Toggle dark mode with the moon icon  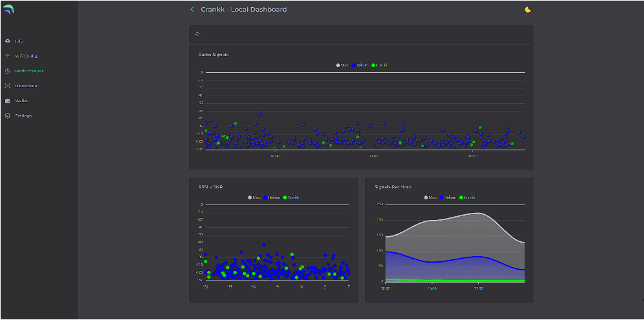click(528, 10)
